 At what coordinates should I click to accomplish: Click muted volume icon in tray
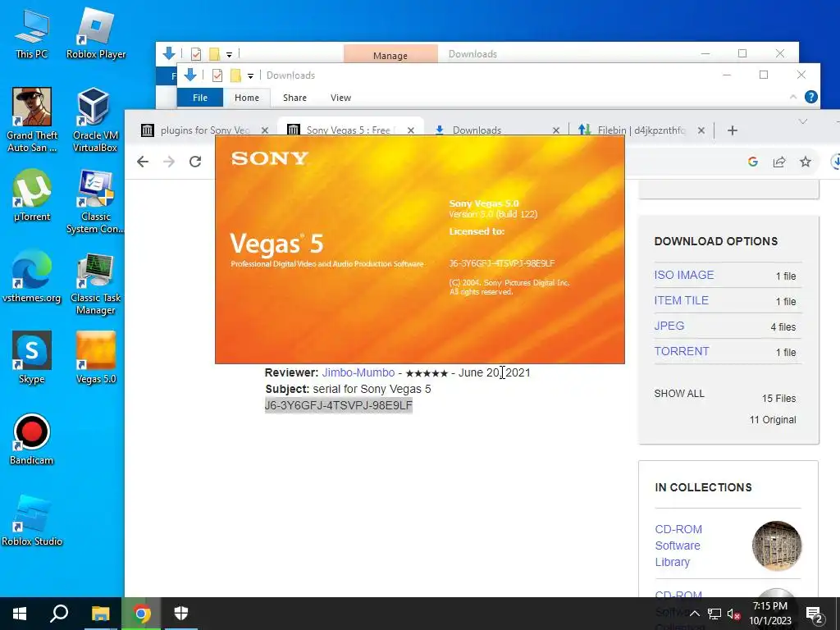(733, 614)
